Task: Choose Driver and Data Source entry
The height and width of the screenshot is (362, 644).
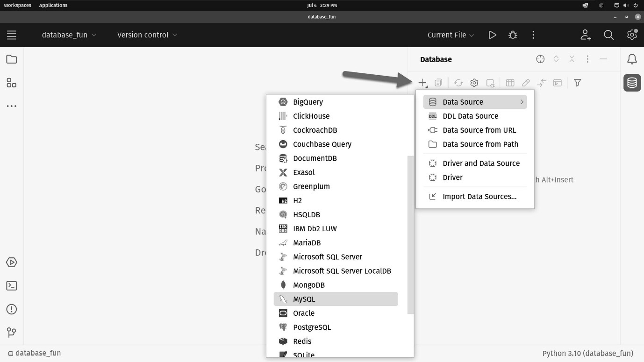Action: (x=475, y=163)
